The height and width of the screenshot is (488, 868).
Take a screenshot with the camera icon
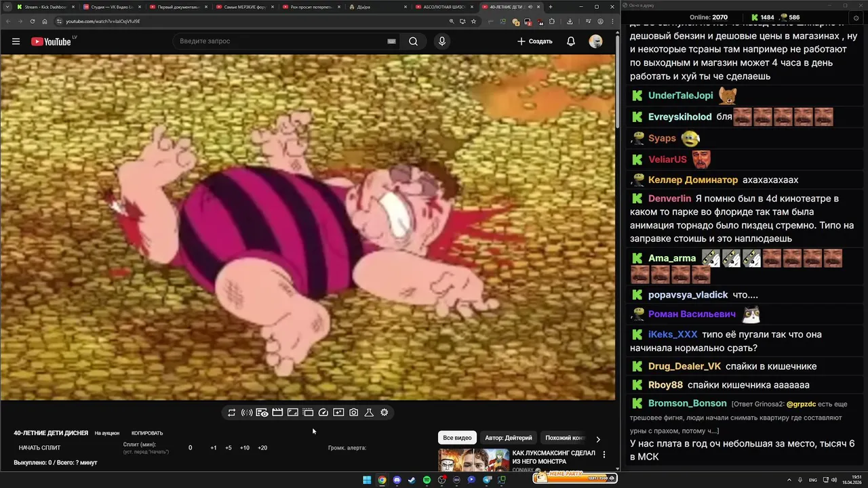click(x=354, y=412)
